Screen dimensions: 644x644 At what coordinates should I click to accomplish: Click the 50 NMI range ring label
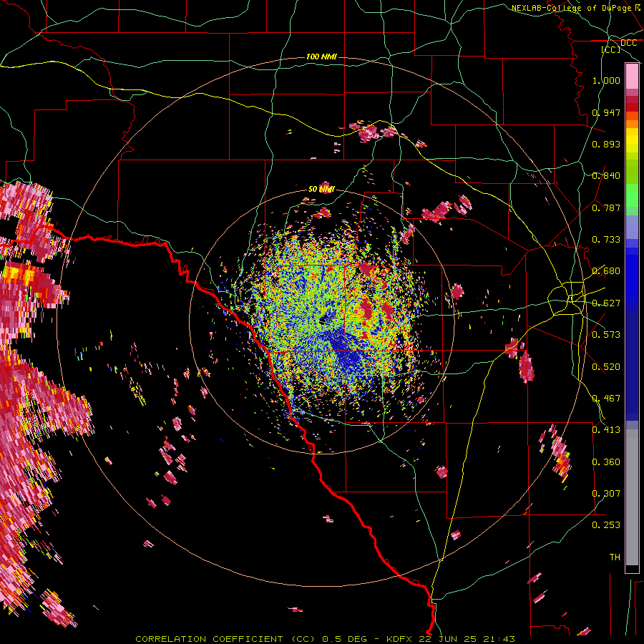pos(321,189)
